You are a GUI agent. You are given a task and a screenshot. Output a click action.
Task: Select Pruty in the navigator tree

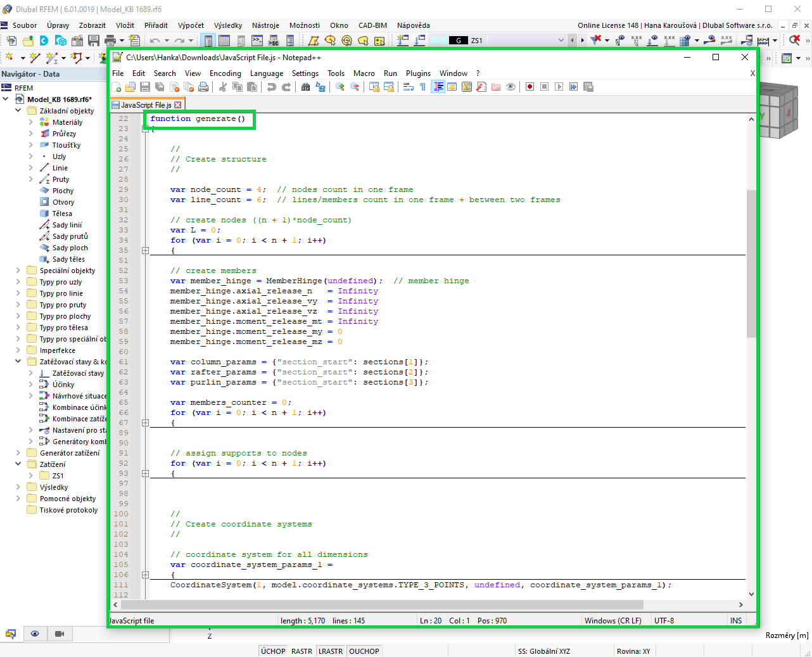click(x=61, y=179)
